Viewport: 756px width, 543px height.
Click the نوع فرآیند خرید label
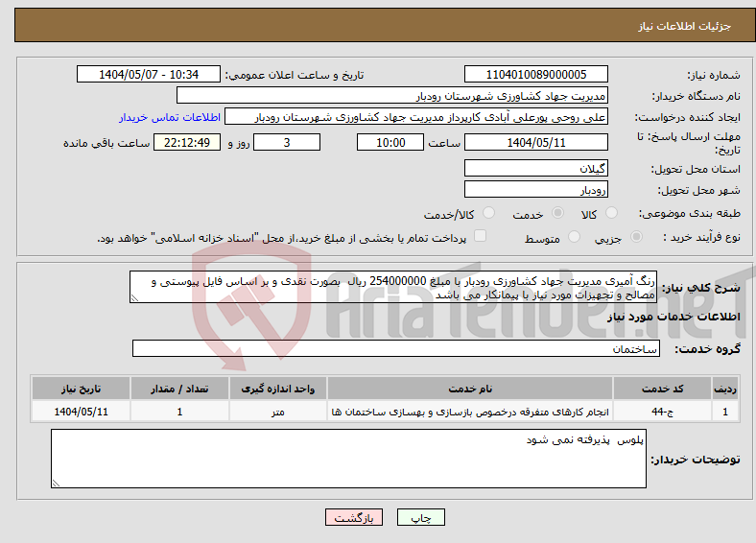(x=701, y=237)
